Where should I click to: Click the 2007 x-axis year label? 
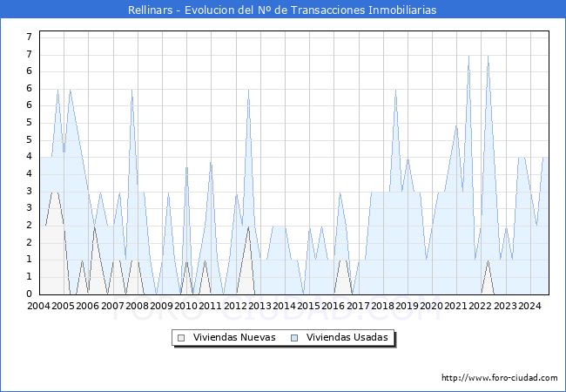[112, 306]
